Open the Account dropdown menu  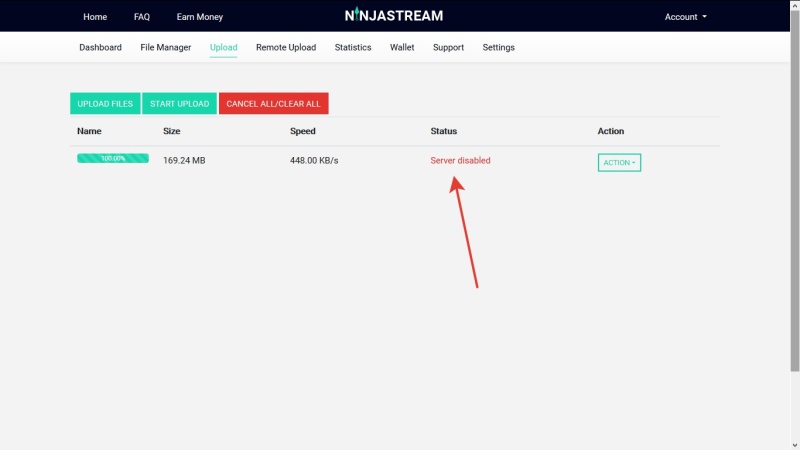[685, 17]
